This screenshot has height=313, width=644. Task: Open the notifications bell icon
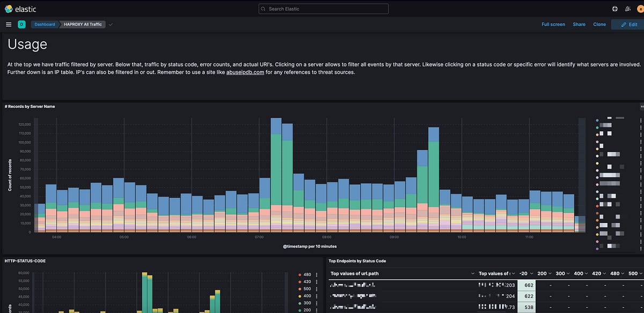coord(627,9)
